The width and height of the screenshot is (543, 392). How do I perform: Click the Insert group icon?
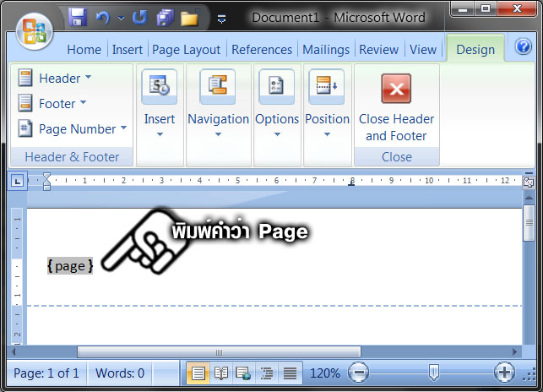click(160, 87)
